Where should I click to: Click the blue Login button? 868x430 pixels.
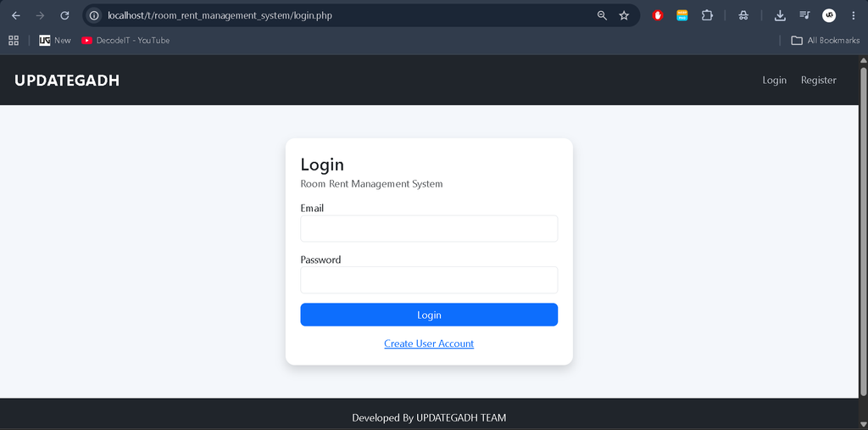(x=429, y=315)
